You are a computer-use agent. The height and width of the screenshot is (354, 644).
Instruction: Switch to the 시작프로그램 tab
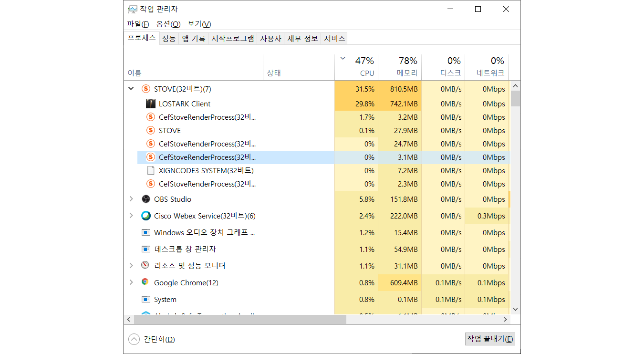pyautogui.click(x=233, y=39)
